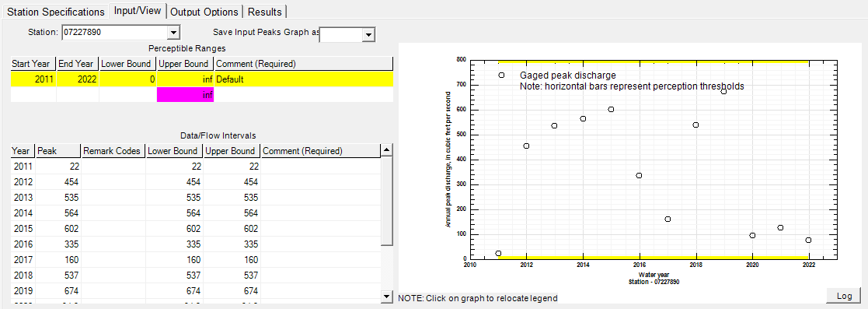Screen dimensions: 868x309
Task: Select End Year cell 2022
Action: click(78, 79)
